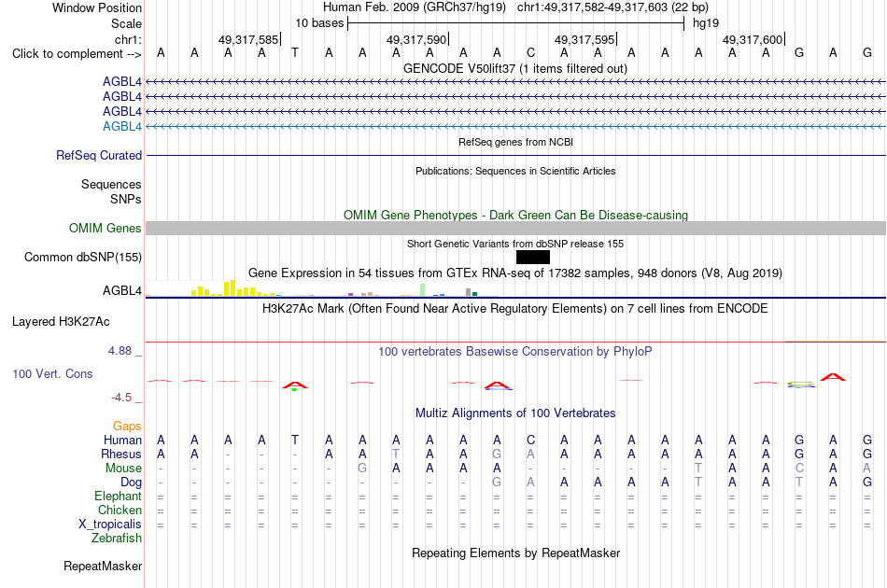Click the gray OMIM Genes bar
Screen dimensions: 887x588
pos(516,229)
